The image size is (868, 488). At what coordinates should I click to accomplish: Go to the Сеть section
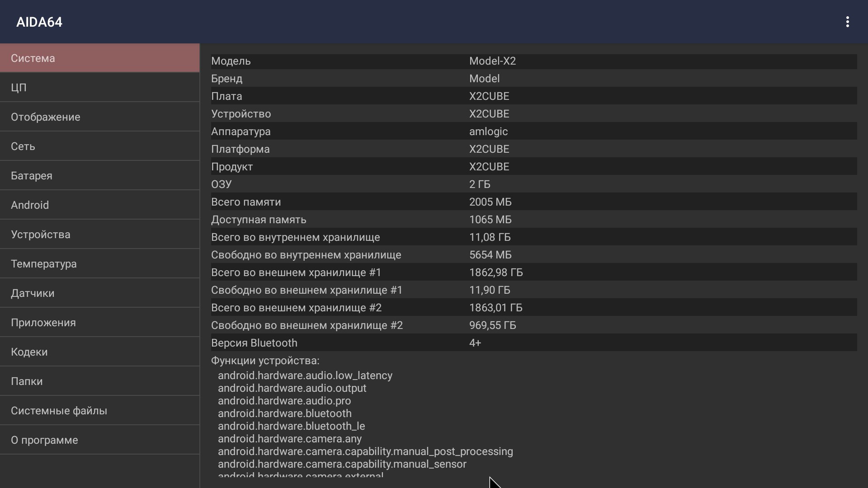pos(99,146)
